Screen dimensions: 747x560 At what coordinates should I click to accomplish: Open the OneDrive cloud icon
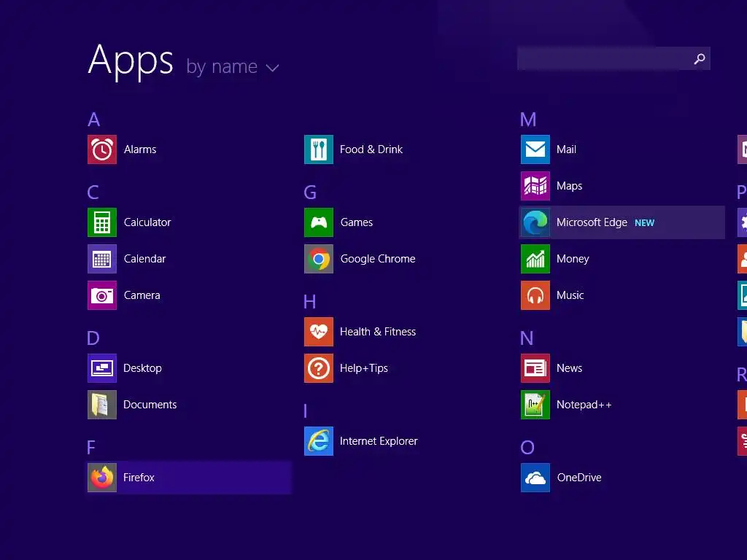[535, 478]
